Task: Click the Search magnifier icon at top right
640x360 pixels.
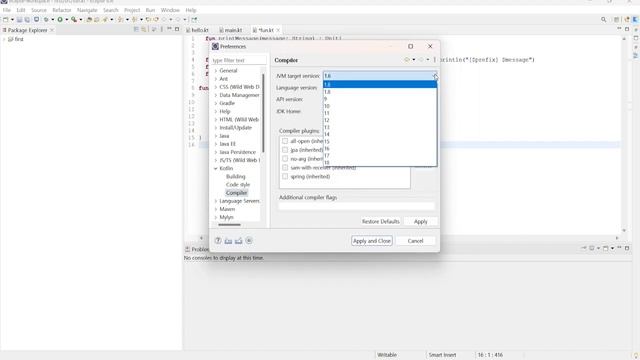Action: pos(604,20)
